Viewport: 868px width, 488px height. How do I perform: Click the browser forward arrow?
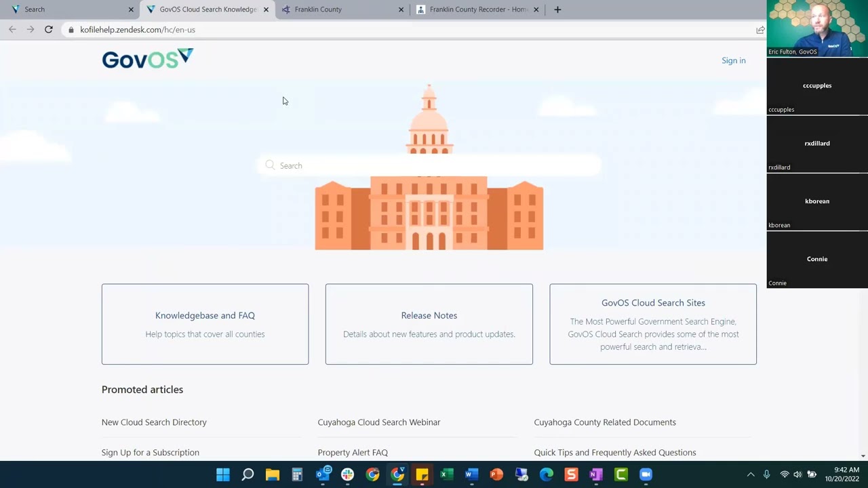[30, 30]
